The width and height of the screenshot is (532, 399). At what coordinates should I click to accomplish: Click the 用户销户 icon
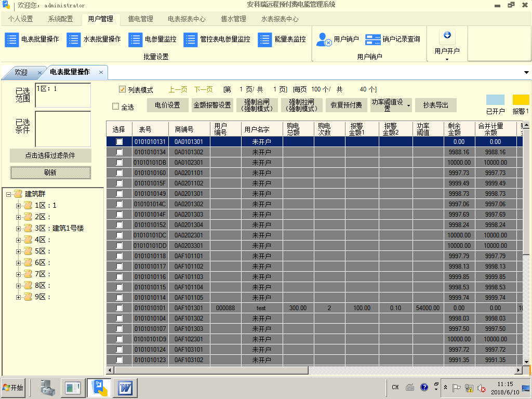click(325, 39)
